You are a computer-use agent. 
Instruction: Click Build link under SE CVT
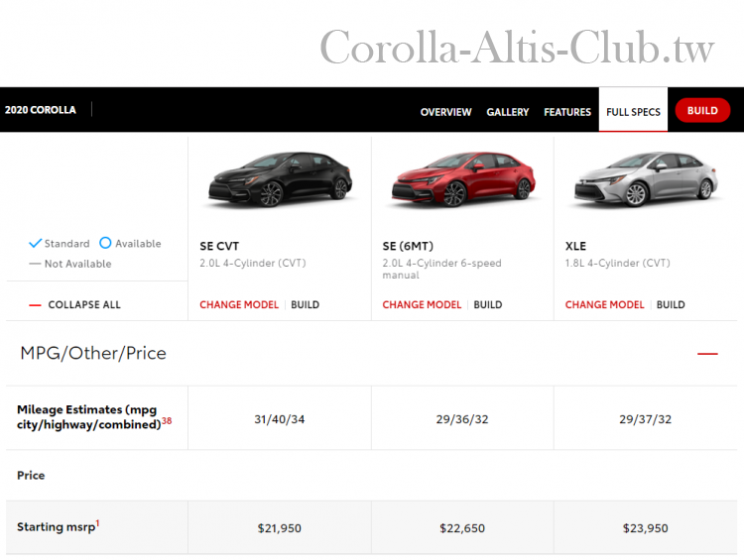click(305, 305)
